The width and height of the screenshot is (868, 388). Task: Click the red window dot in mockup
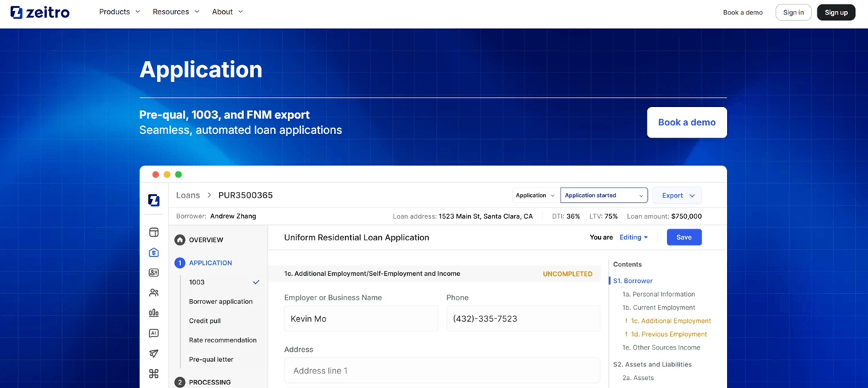click(x=156, y=174)
